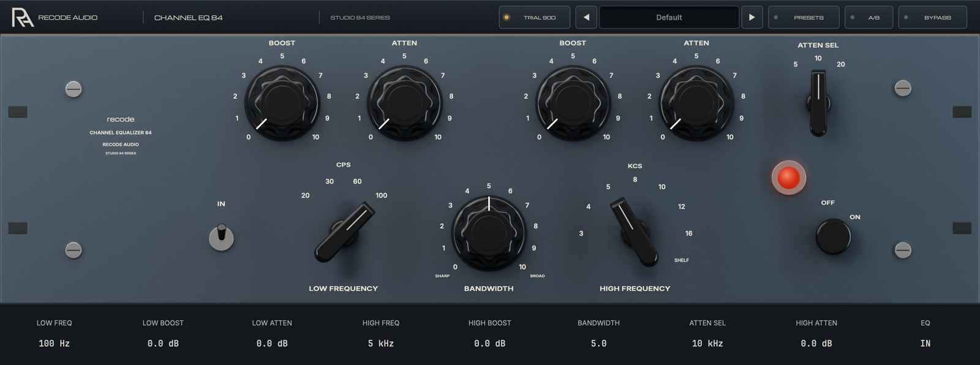Go to the previous preset arrow
Screen dimensions: 980x365
point(586,17)
